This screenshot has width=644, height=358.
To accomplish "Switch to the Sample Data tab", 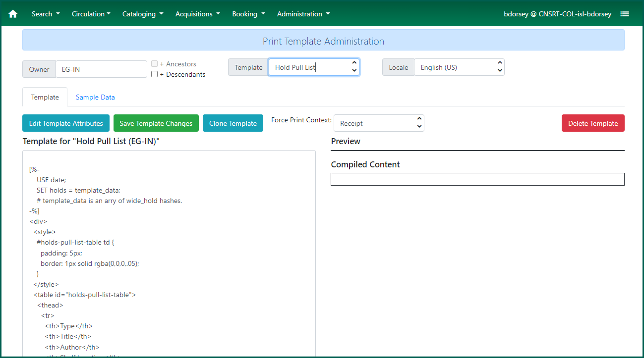I will point(95,97).
